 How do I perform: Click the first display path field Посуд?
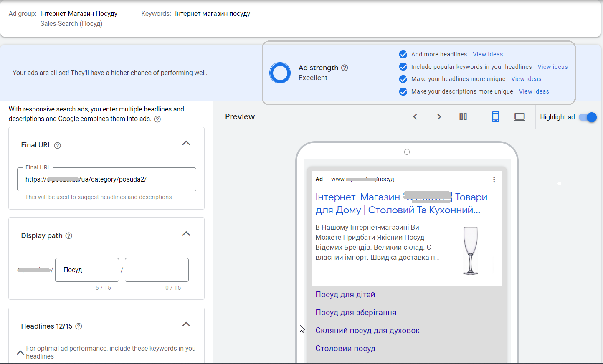click(x=87, y=270)
